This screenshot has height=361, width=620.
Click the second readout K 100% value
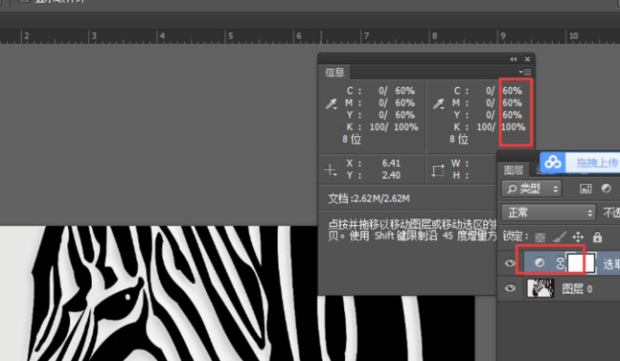click(x=513, y=127)
